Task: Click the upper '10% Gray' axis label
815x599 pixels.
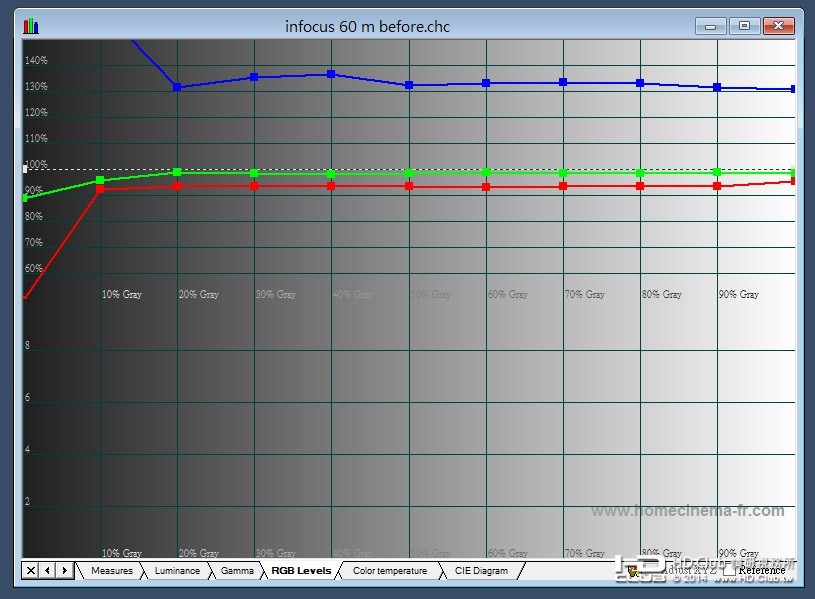Action: click(x=122, y=294)
